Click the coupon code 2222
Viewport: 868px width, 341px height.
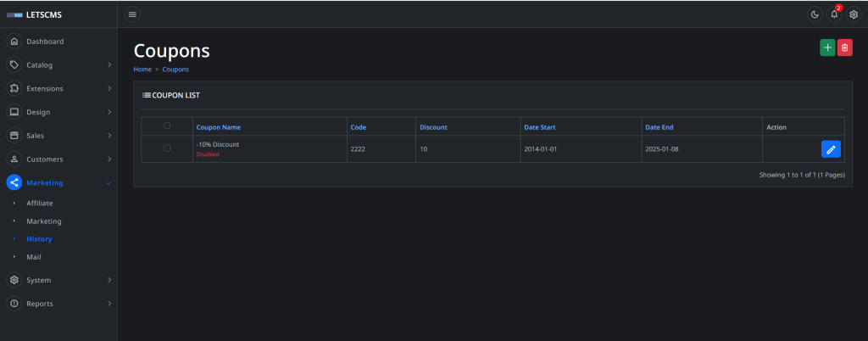358,149
